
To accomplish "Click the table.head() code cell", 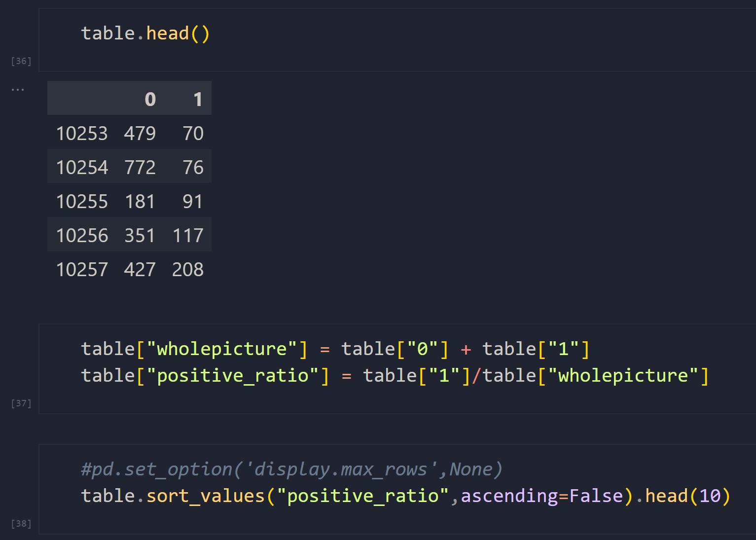I will 397,40.
